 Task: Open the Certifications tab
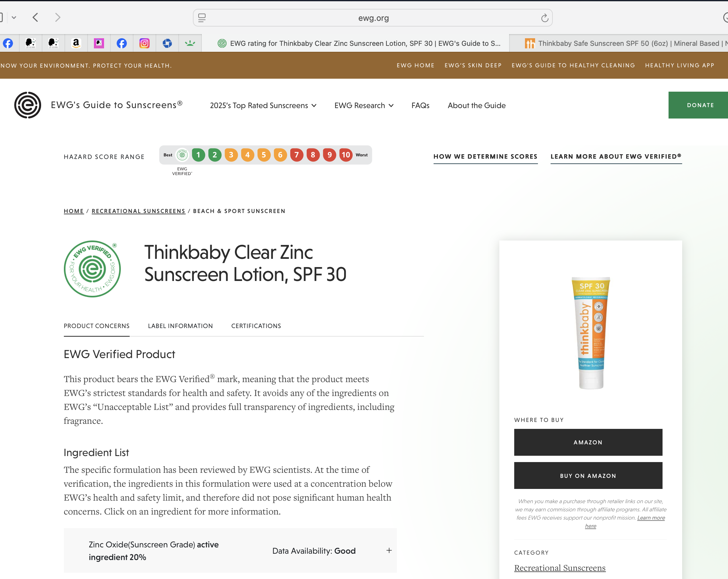tap(256, 326)
